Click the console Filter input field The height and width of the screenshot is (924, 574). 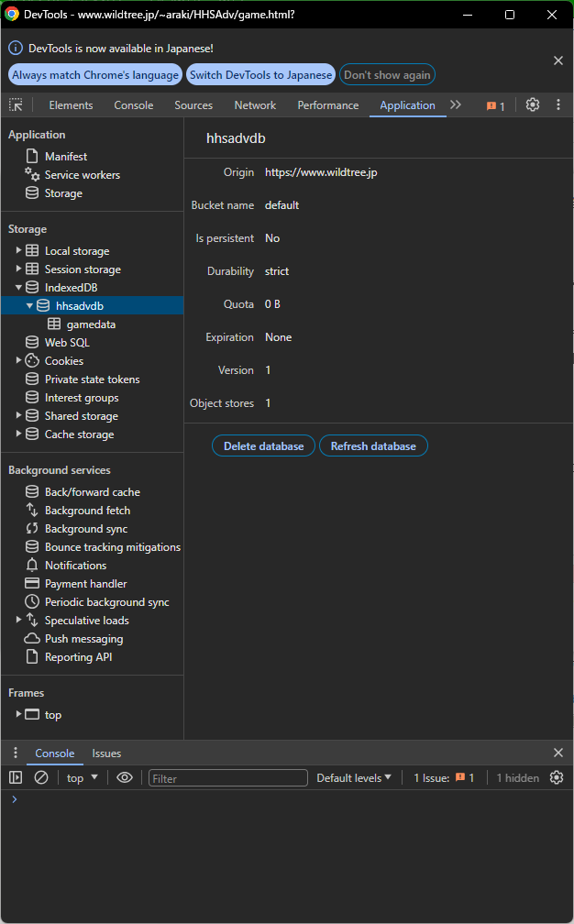(x=227, y=778)
